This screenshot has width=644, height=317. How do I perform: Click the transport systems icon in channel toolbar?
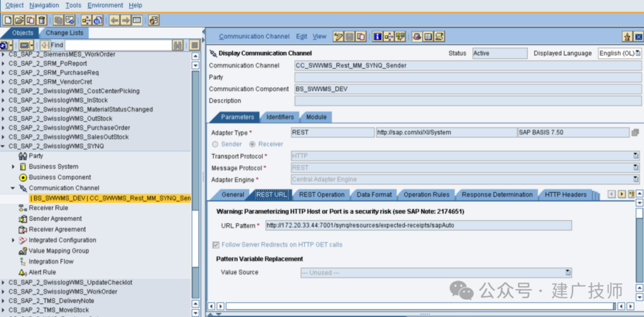coord(400,36)
